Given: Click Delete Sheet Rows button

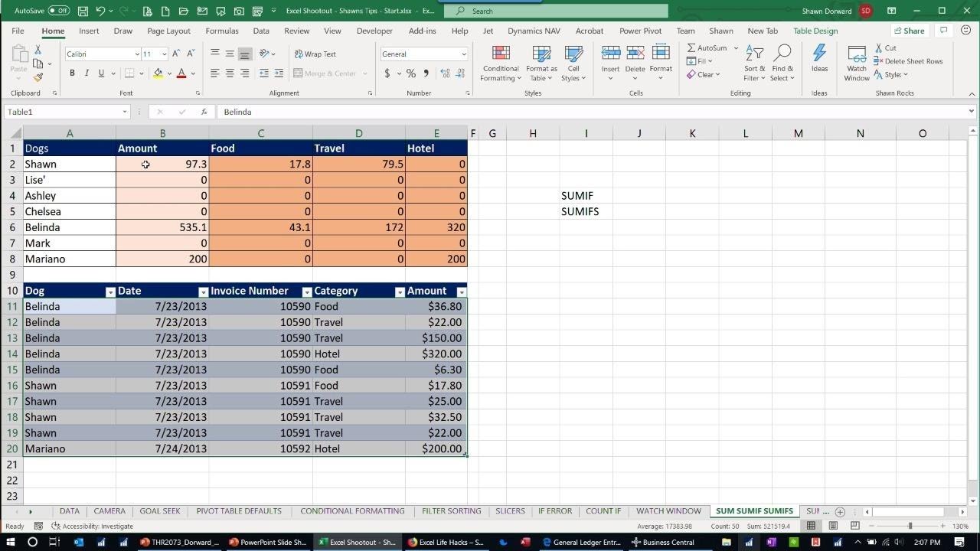Looking at the screenshot, I should (909, 61).
